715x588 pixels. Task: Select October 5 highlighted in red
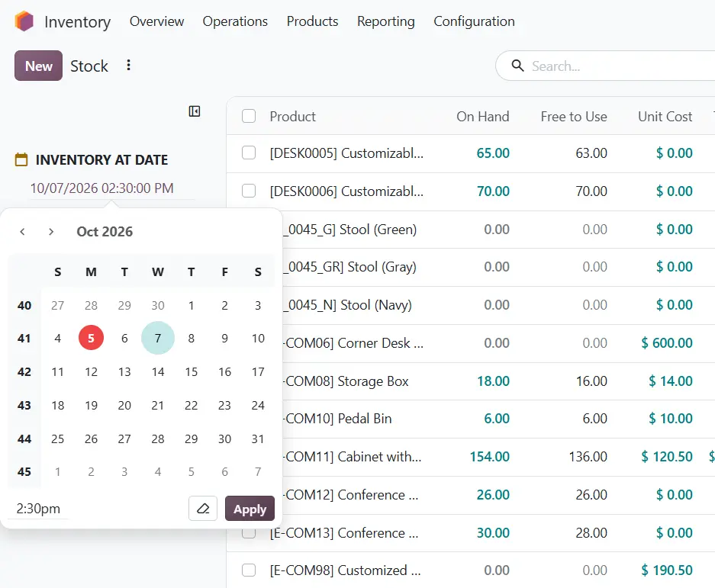click(92, 338)
